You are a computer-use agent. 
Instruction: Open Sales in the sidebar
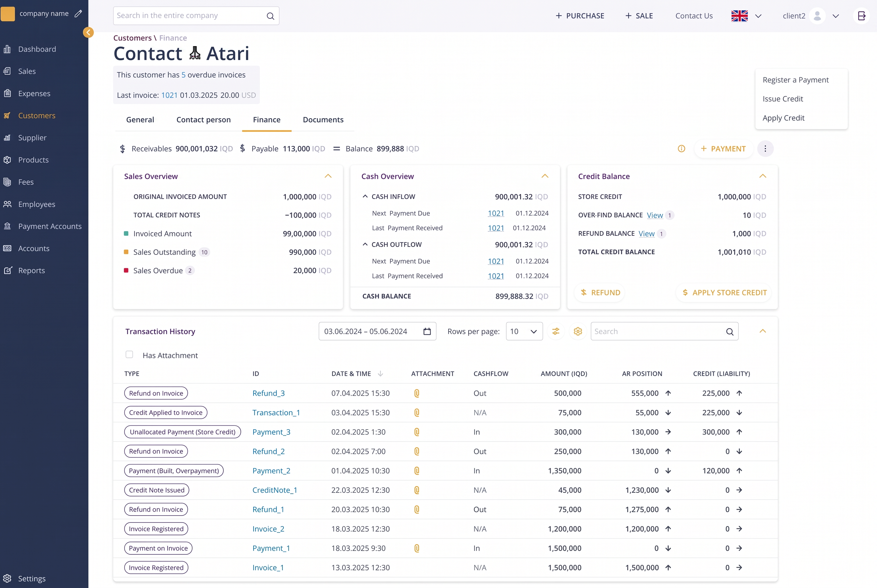27,71
